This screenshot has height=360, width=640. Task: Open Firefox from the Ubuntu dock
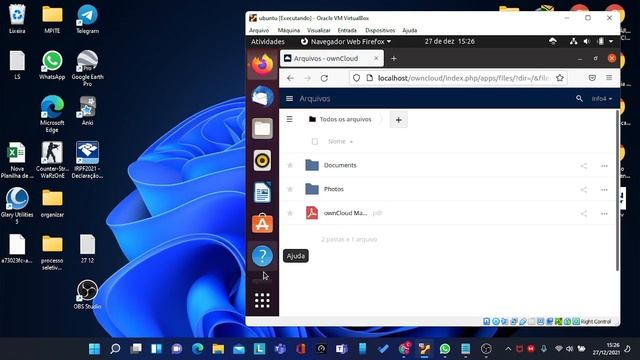click(262, 64)
